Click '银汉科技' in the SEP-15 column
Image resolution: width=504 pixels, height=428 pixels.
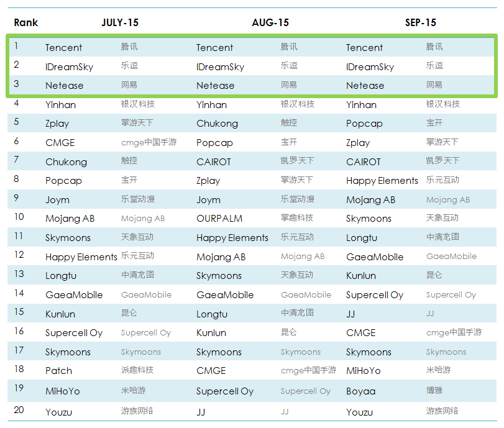443,104
